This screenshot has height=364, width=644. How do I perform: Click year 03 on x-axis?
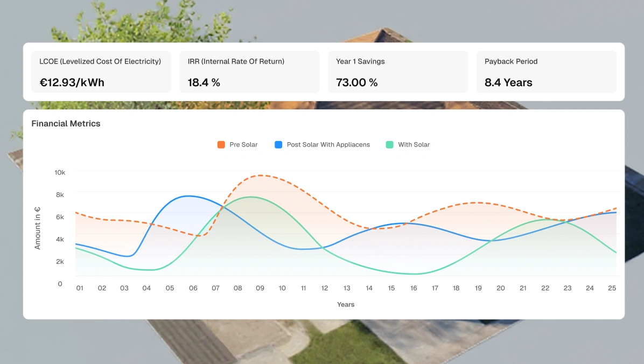coord(124,288)
